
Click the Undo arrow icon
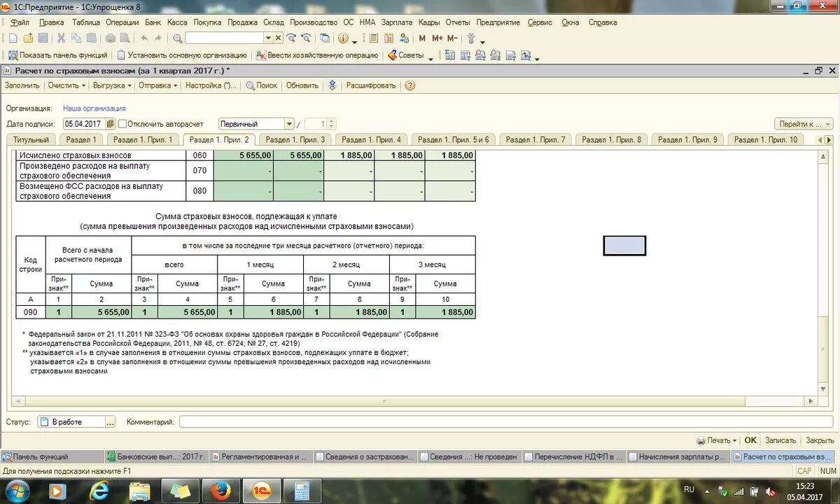pyautogui.click(x=144, y=38)
